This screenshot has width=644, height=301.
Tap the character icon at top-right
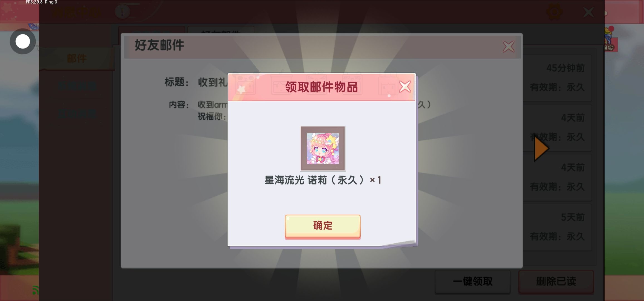609,39
